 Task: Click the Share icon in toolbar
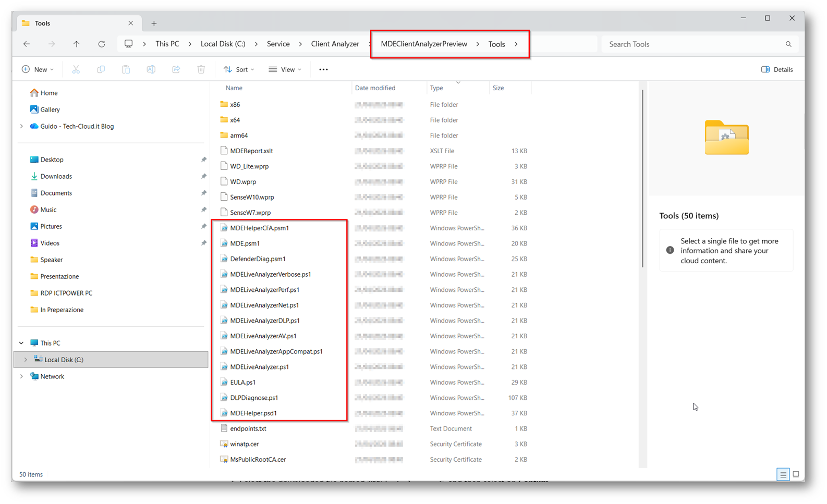pos(176,69)
